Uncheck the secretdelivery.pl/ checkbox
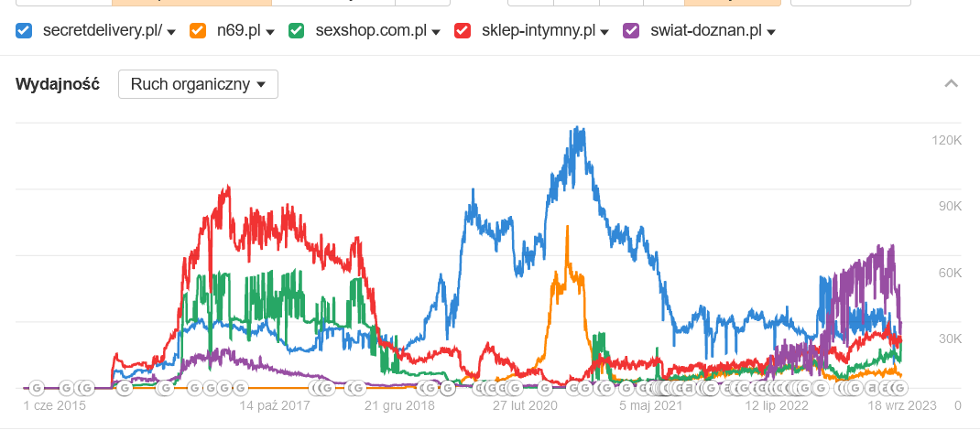 [x=25, y=31]
